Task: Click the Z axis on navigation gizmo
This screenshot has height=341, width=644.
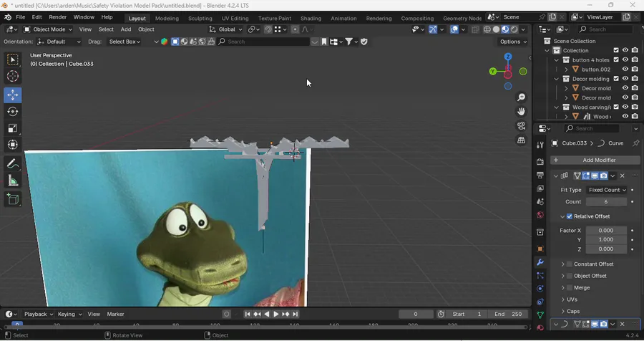Action: 508,57
